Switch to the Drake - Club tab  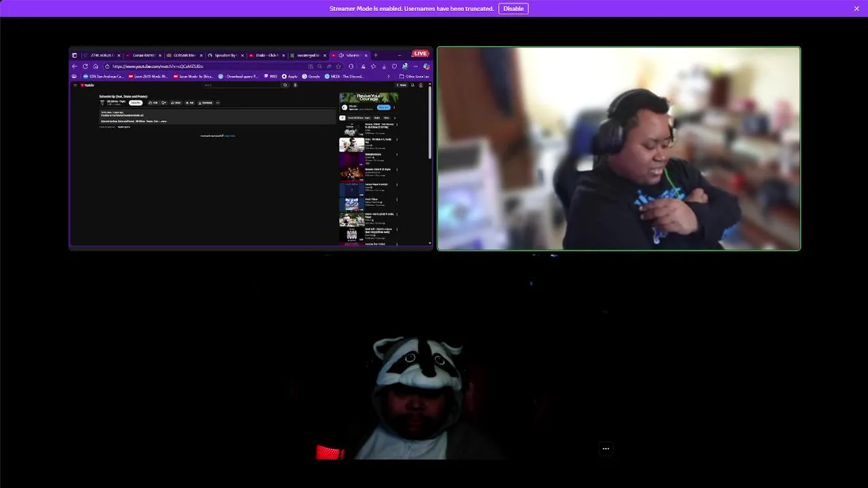tap(267, 56)
